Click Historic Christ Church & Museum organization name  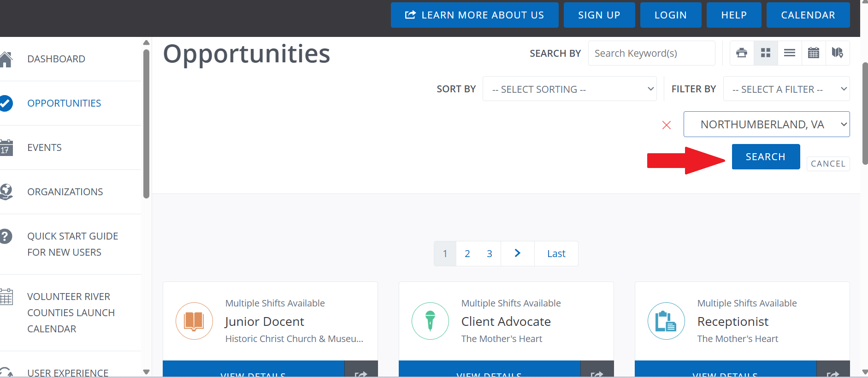click(x=294, y=339)
